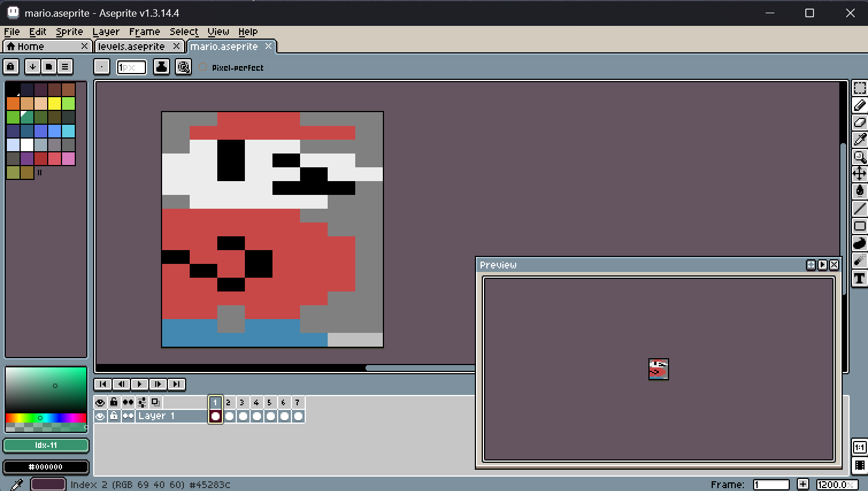Choose the Zoom magnifier tool

point(859,157)
